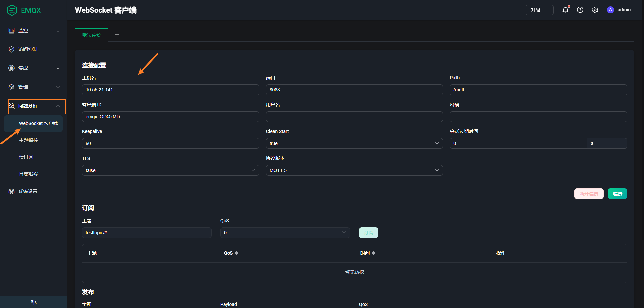Click the 系统设置 layers icon
Image resolution: width=644 pixels, height=308 pixels.
[x=11, y=191]
